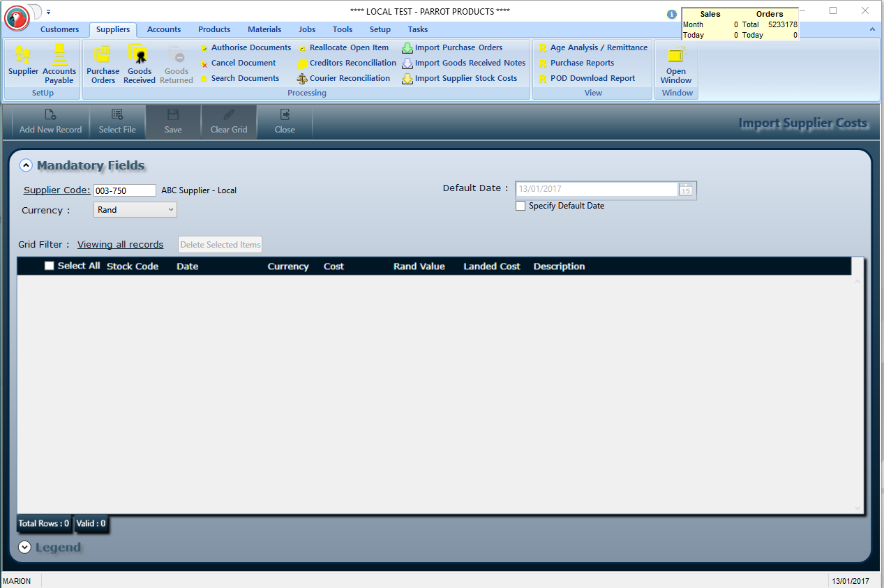Open Goods Received icon
884x588 pixels.
140,64
